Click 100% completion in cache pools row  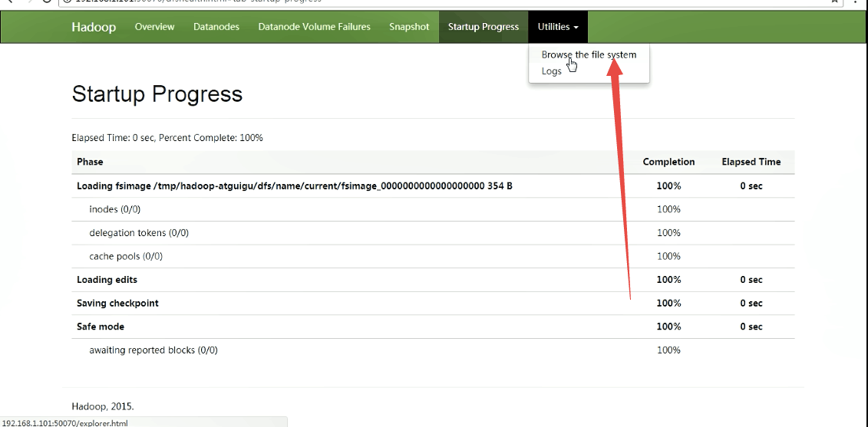click(668, 256)
